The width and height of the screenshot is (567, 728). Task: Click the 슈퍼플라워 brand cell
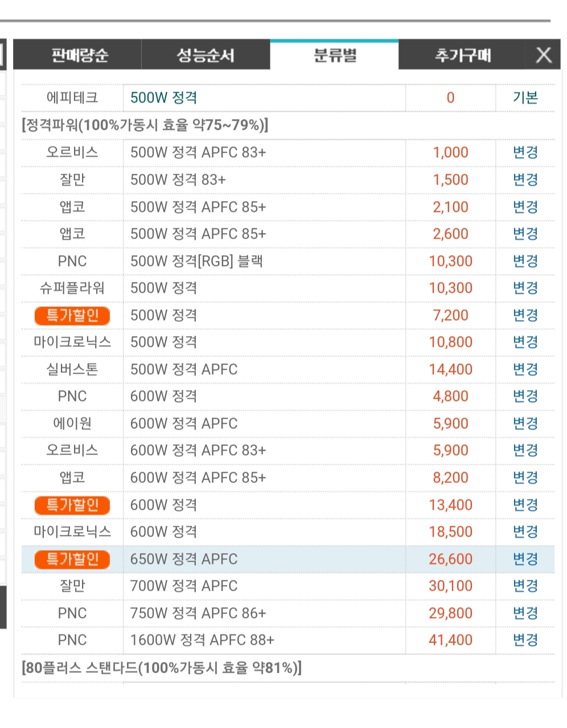click(x=72, y=288)
